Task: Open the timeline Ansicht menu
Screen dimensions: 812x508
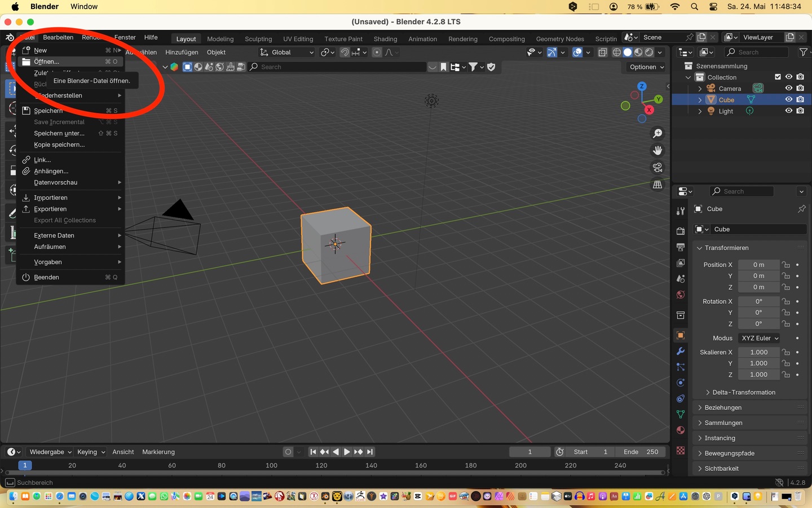Action: pos(123,452)
